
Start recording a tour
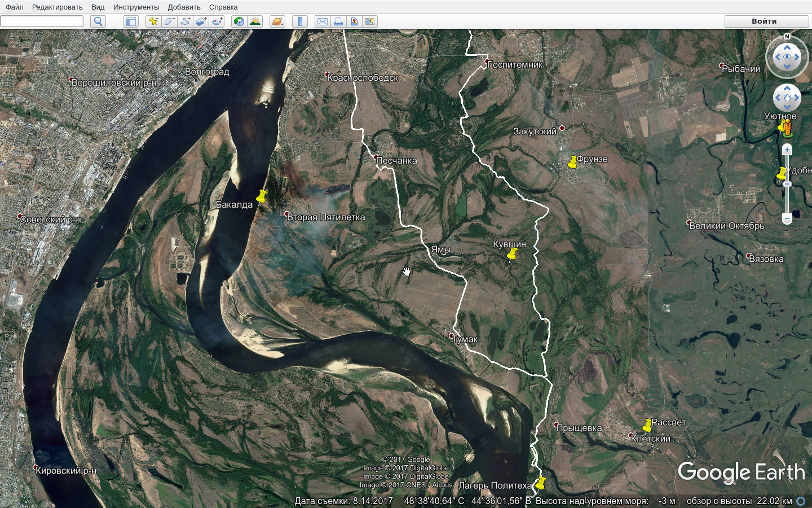click(217, 21)
